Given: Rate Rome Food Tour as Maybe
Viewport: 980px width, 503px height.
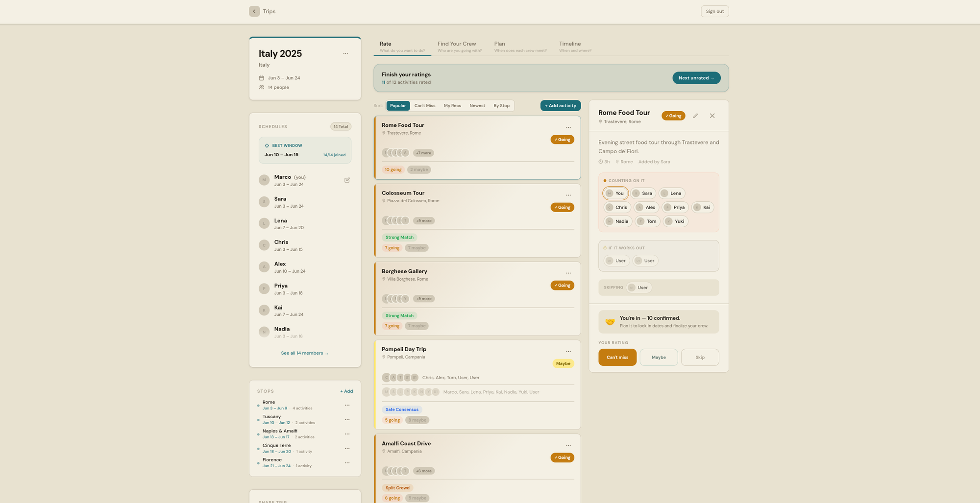Looking at the screenshot, I should [659, 358].
